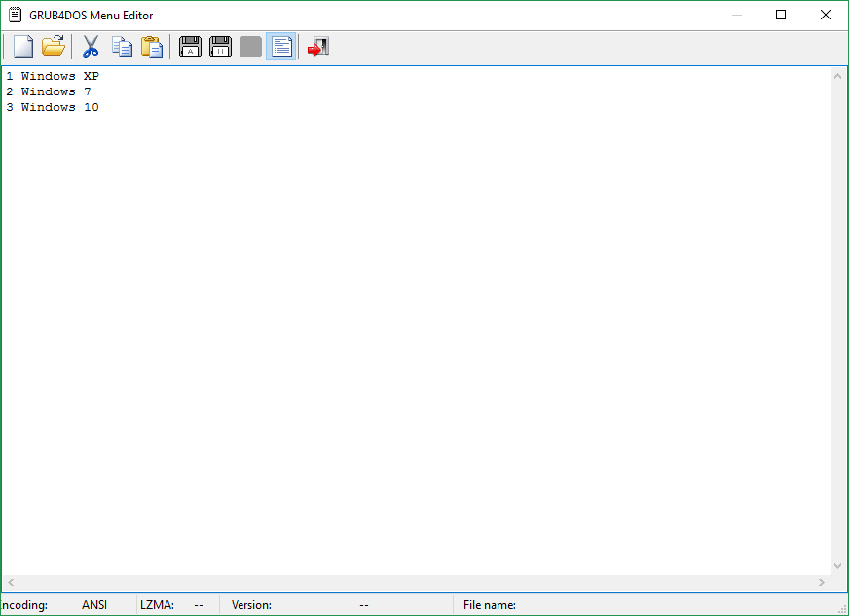Click the File name status bar field

click(490, 605)
